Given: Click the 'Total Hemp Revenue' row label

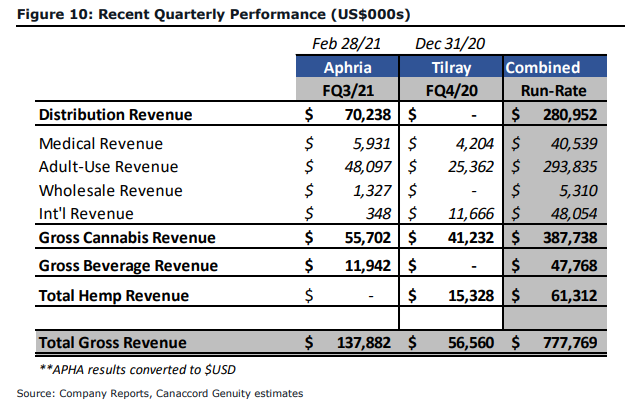Looking at the screenshot, I should [x=114, y=296].
